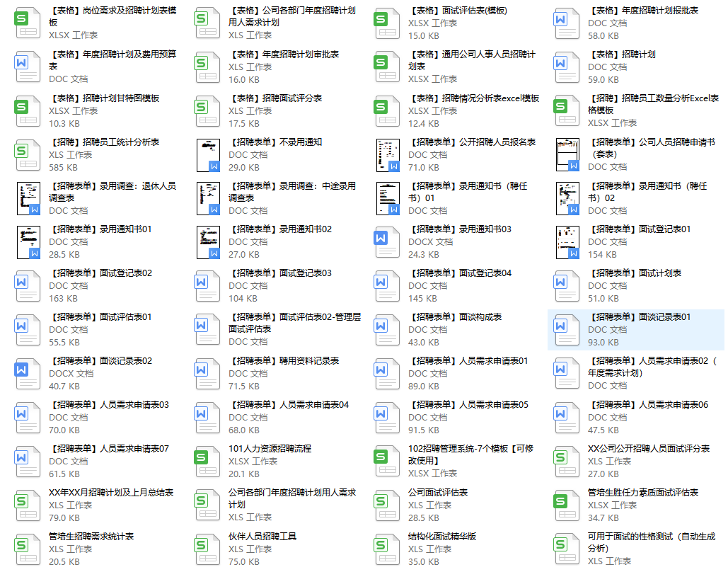The image size is (728, 572).
Task: Select the 面试计划表 DOC icon
Action: point(567,286)
